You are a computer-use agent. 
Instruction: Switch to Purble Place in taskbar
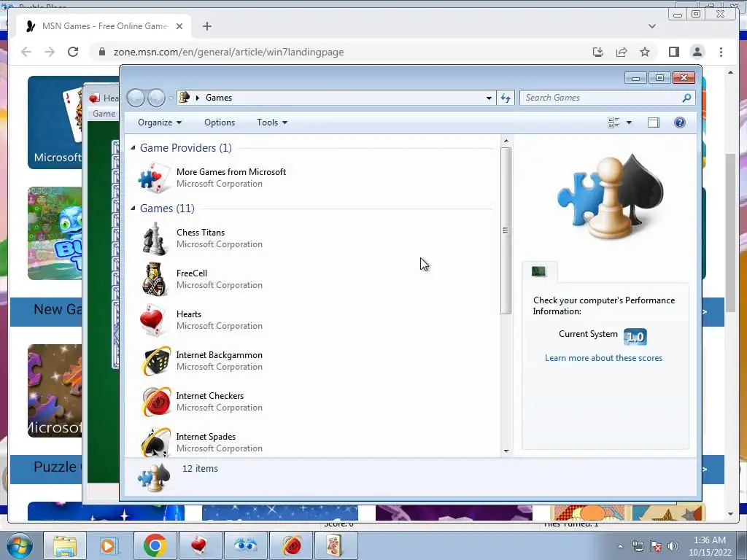(x=245, y=545)
